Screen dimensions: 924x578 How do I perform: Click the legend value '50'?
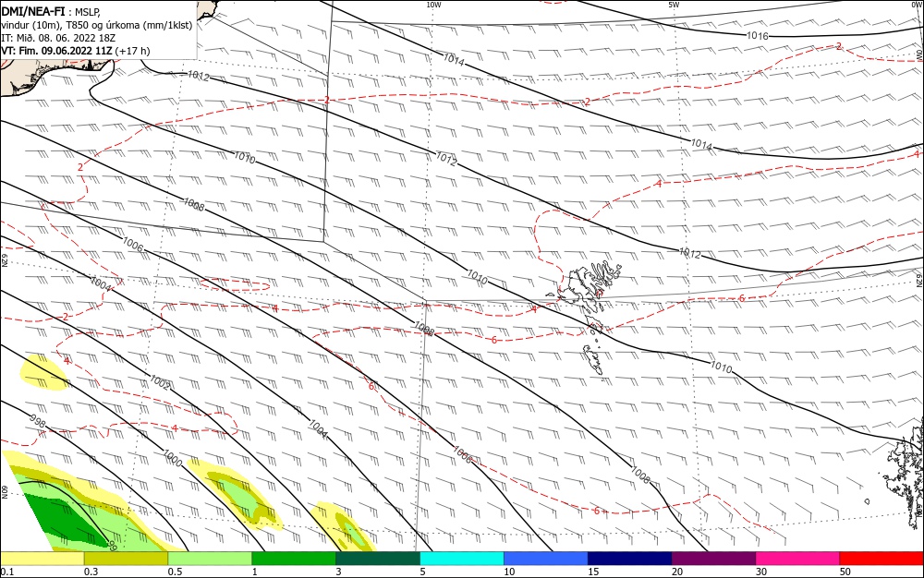(845, 572)
